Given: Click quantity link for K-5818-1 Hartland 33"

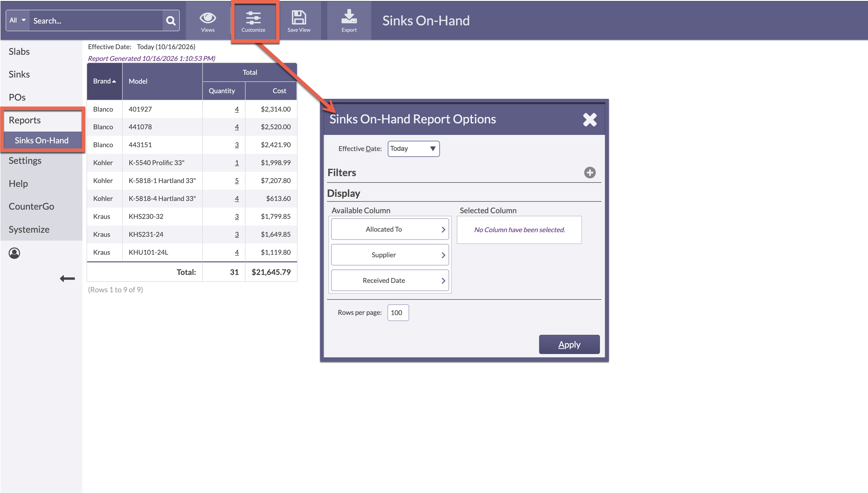Looking at the screenshot, I should (x=237, y=180).
